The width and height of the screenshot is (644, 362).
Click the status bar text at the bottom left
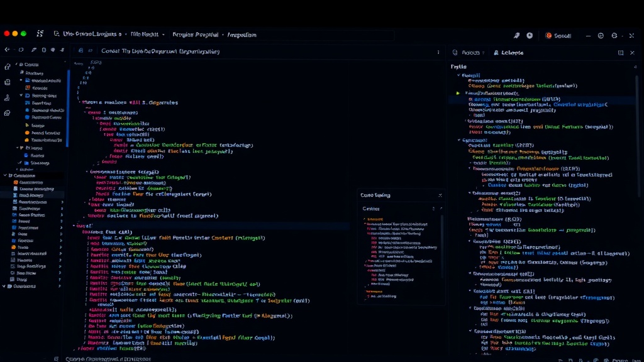coord(108,359)
